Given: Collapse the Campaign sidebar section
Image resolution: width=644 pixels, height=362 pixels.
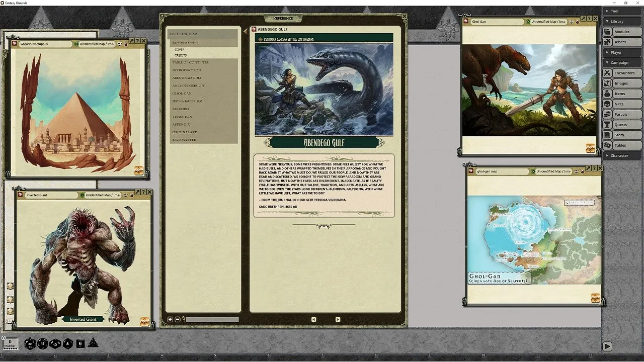Looking at the screenshot, I should coord(622,62).
